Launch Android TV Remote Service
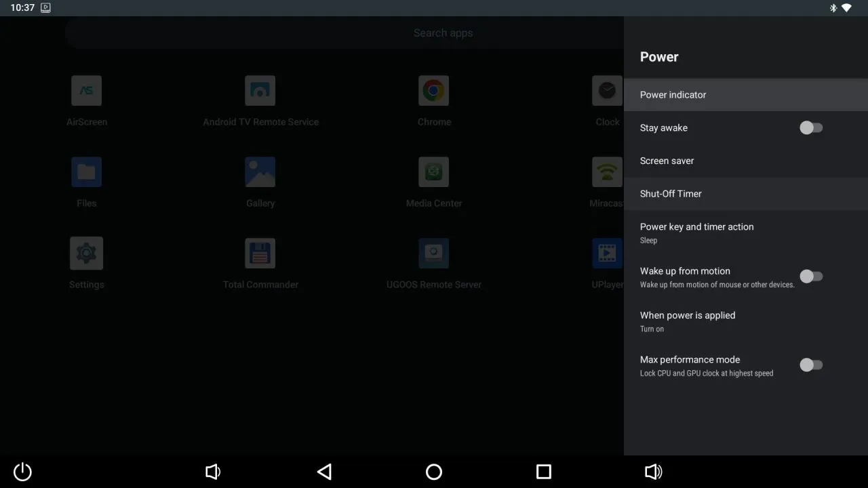This screenshot has width=868, height=488. [x=260, y=90]
